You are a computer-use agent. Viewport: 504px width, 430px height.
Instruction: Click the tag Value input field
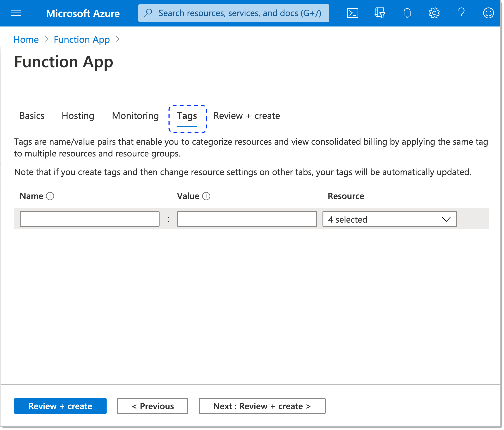[247, 219]
